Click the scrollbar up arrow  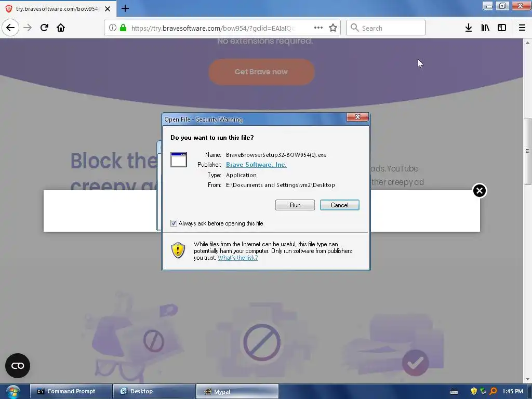pyautogui.click(x=527, y=43)
